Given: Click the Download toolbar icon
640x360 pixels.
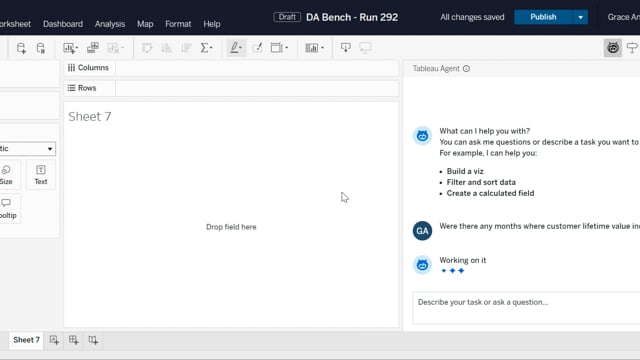Looking at the screenshot, I should (x=346, y=48).
